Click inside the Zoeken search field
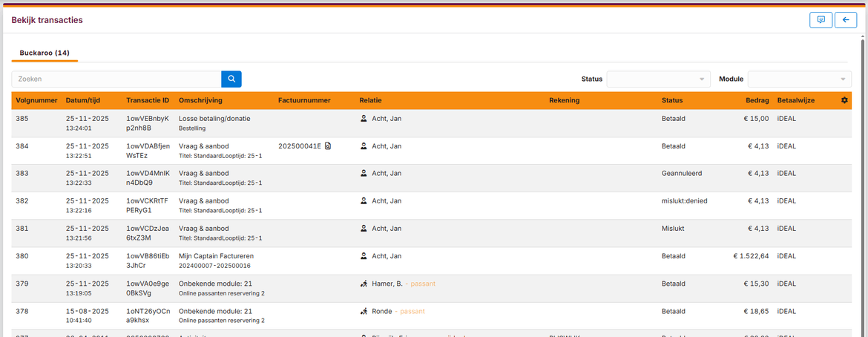Viewport: 868px width, 337px height. point(116,79)
